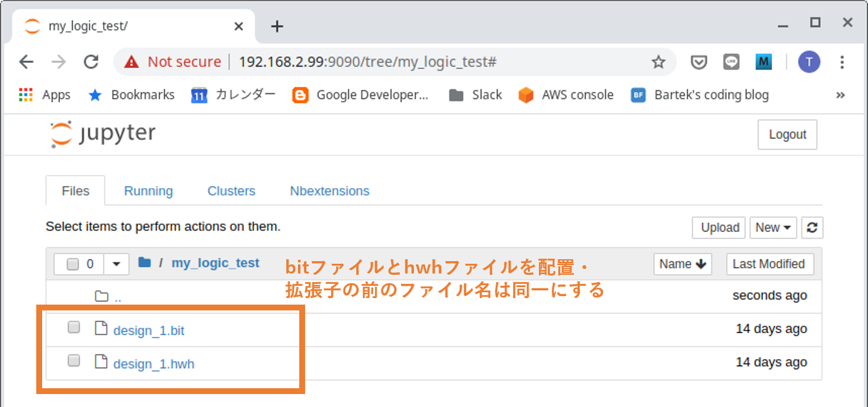
Task: Go back to previous page
Action: 27,62
